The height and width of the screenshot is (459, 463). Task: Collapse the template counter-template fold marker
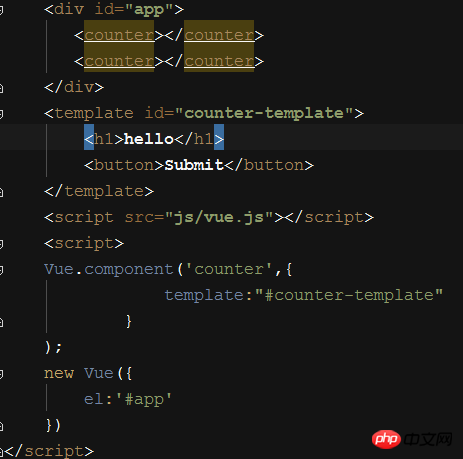tap(1, 114)
